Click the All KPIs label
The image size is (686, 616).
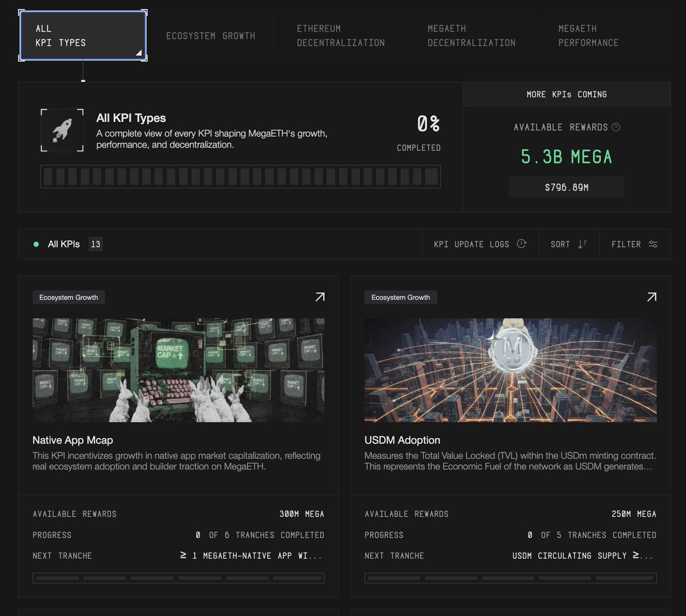[64, 244]
